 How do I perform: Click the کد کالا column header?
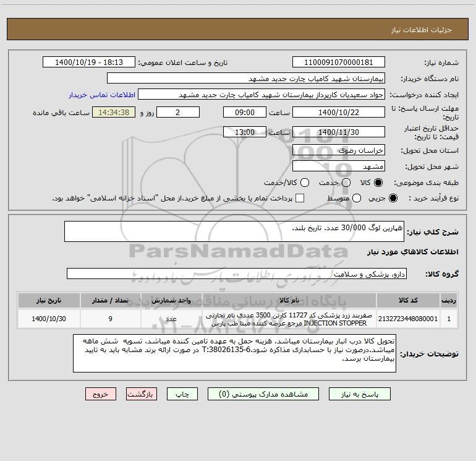point(408,300)
